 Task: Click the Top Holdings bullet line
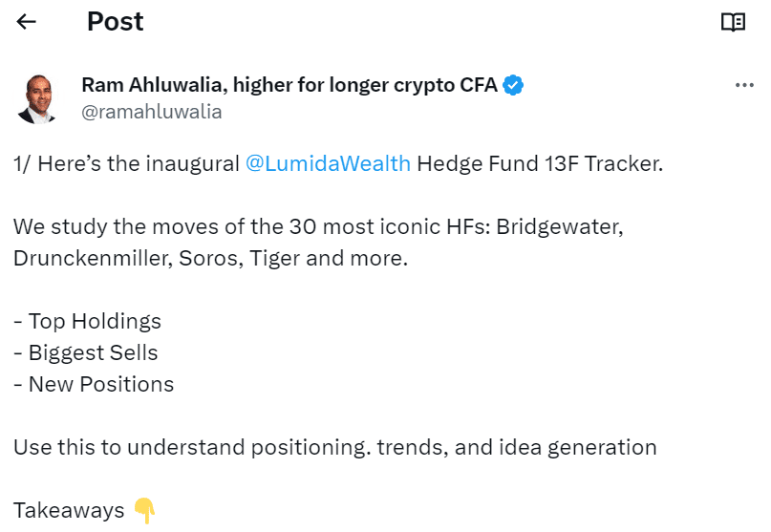(88, 321)
